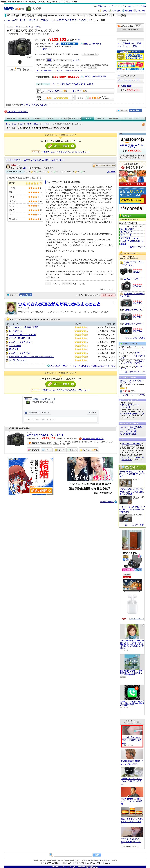The image size is (150, 868).
Task: Open the review 思い切ってよかった！
Action: (x=18, y=360)
